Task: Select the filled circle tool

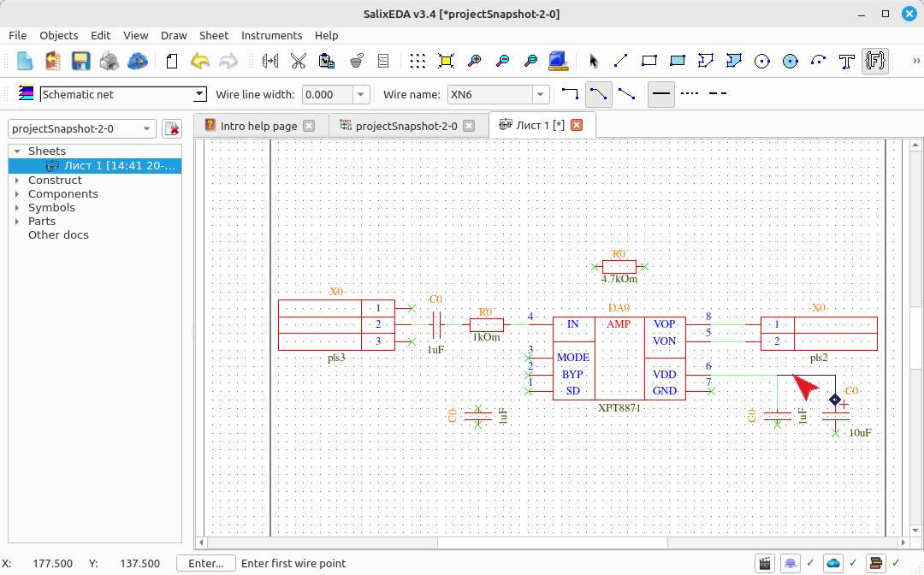Action: click(791, 61)
